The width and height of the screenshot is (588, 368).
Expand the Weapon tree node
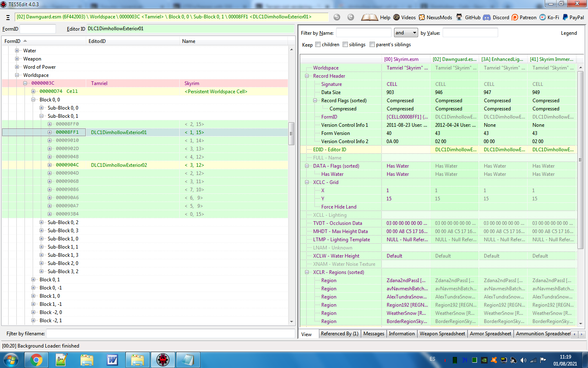point(17,59)
